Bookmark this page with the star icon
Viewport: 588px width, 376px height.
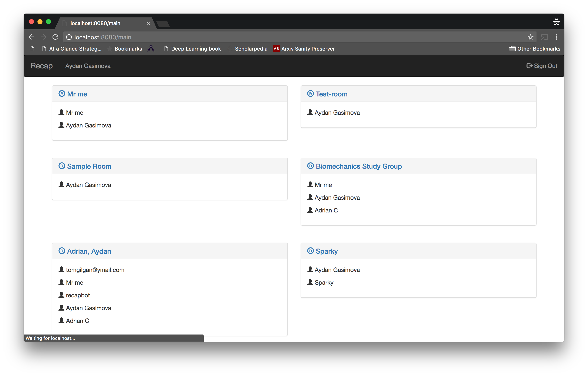(530, 37)
